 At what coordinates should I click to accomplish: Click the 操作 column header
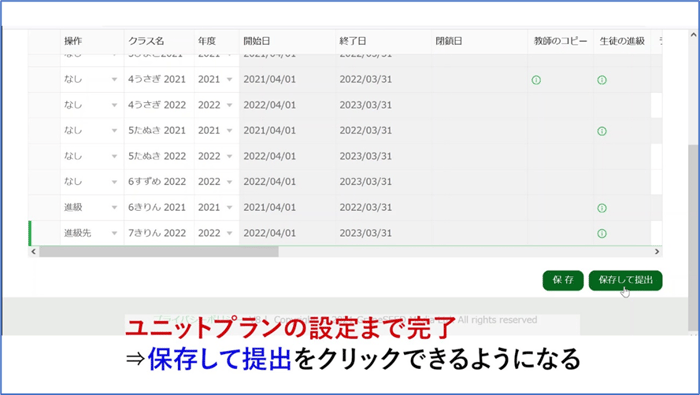pyautogui.click(x=92, y=41)
